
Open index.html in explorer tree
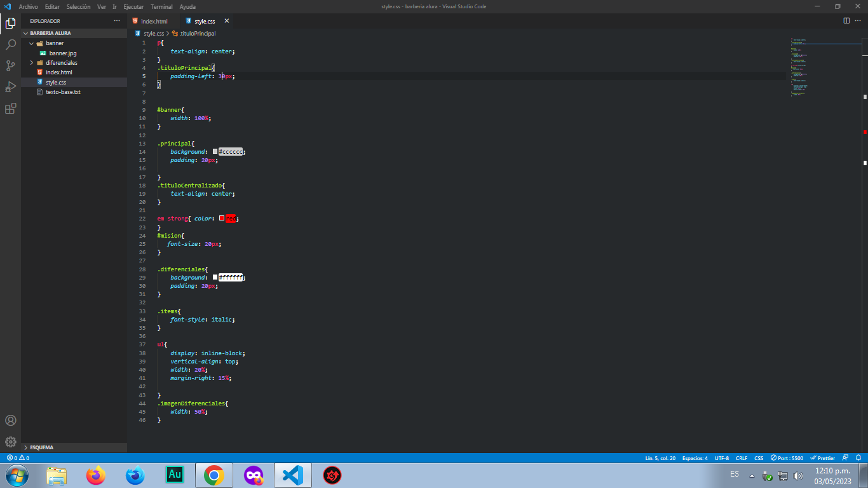(x=74, y=72)
